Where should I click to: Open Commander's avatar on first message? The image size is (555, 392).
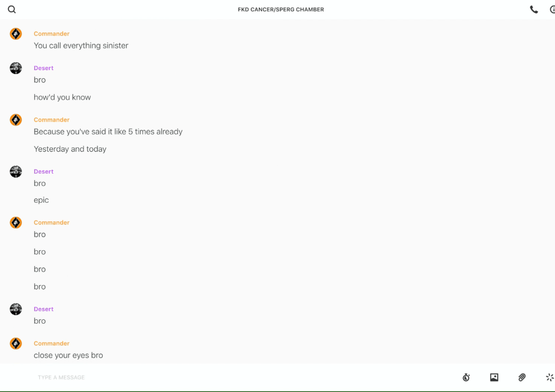pyautogui.click(x=16, y=34)
